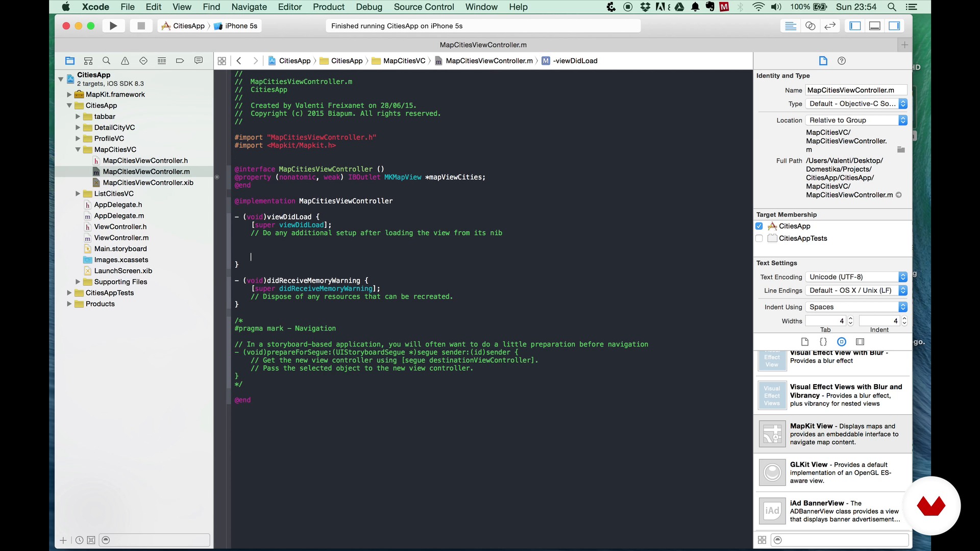Show the Project navigator folder icon

click(x=70, y=61)
